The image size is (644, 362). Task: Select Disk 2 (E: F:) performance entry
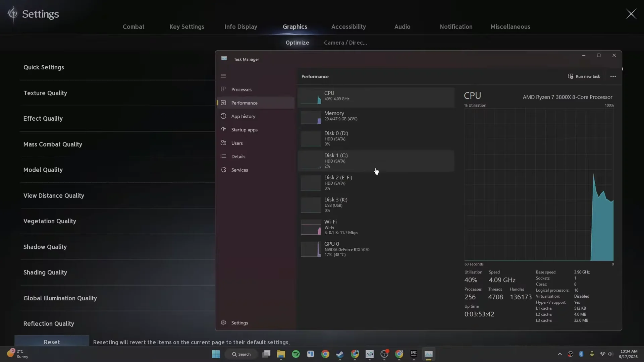click(x=376, y=183)
